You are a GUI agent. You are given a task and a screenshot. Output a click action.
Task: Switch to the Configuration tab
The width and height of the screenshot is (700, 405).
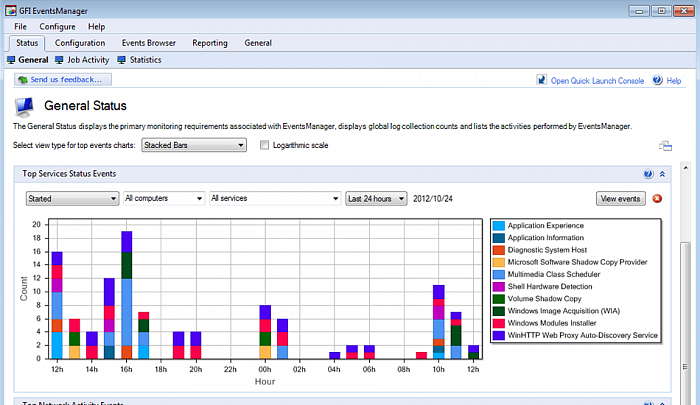pyautogui.click(x=80, y=43)
